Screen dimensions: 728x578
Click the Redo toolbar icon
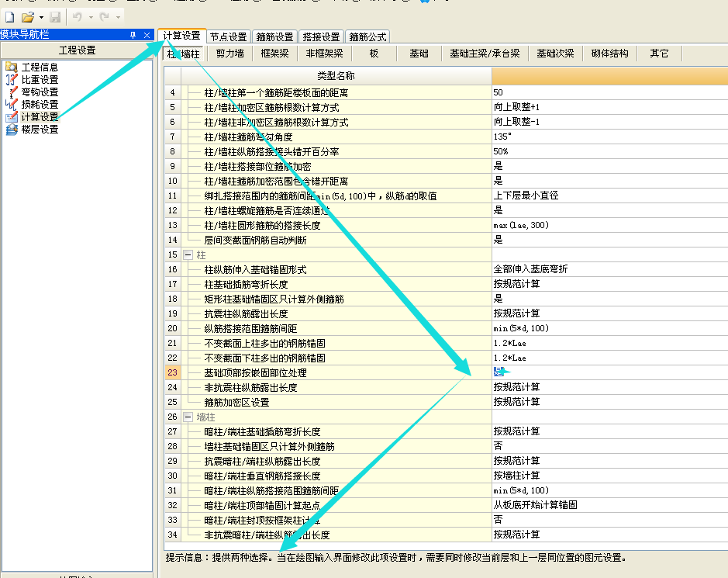point(105,17)
